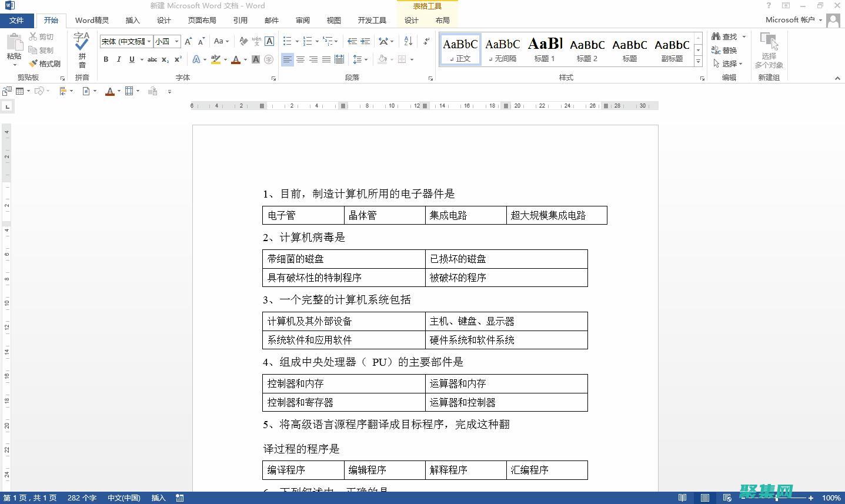Switch to the 插入 ribbon tab
This screenshot has height=504, width=845.
tap(132, 20)
